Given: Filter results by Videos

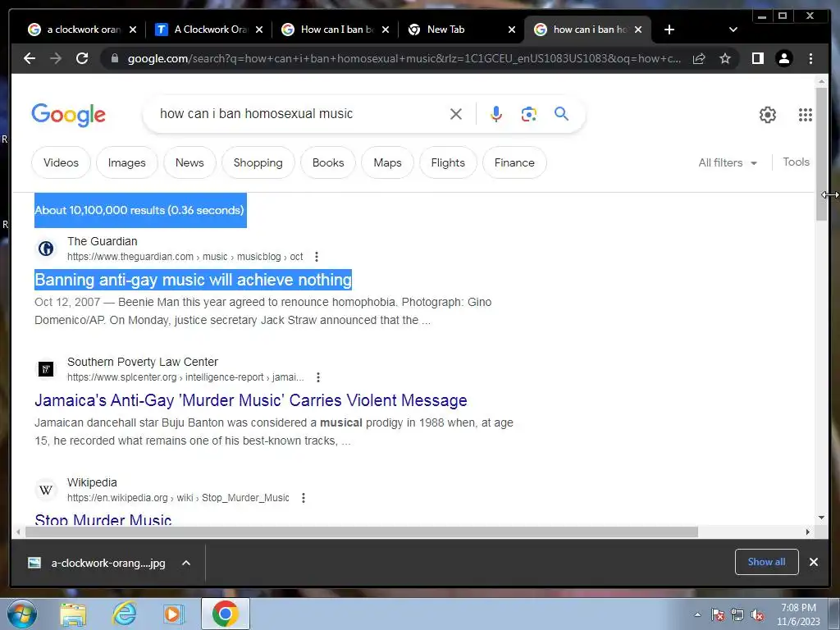Looking at the screenshot, I should (61, 162).
